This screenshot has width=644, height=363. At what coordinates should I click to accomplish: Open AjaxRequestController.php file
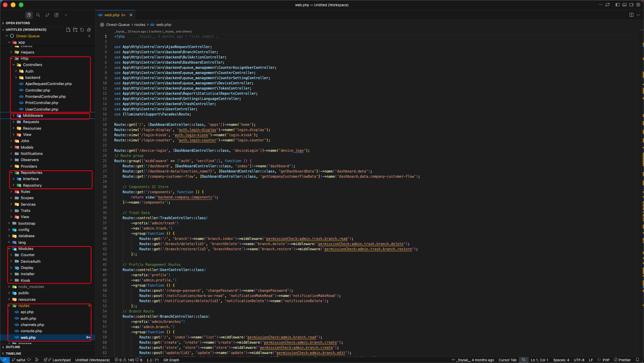tap(48, 84)
